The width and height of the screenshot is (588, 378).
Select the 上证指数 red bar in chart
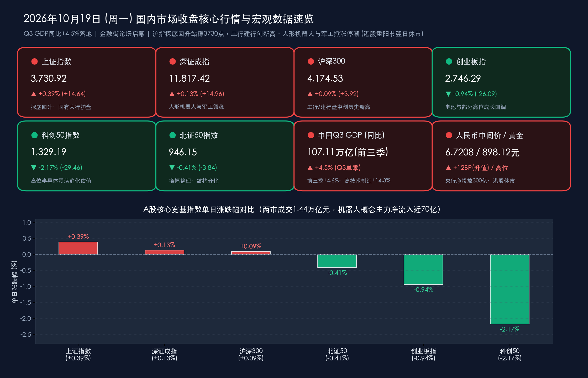(x=78, y=248)
